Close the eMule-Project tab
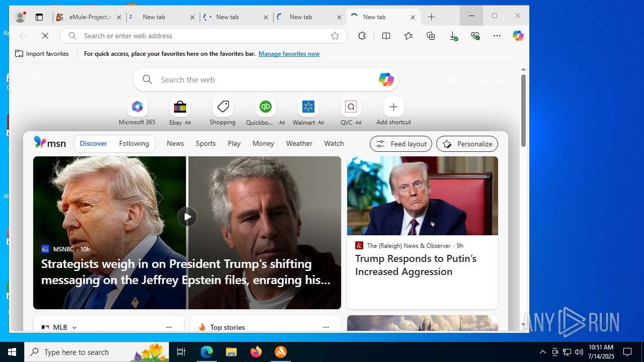 point(119,17)
